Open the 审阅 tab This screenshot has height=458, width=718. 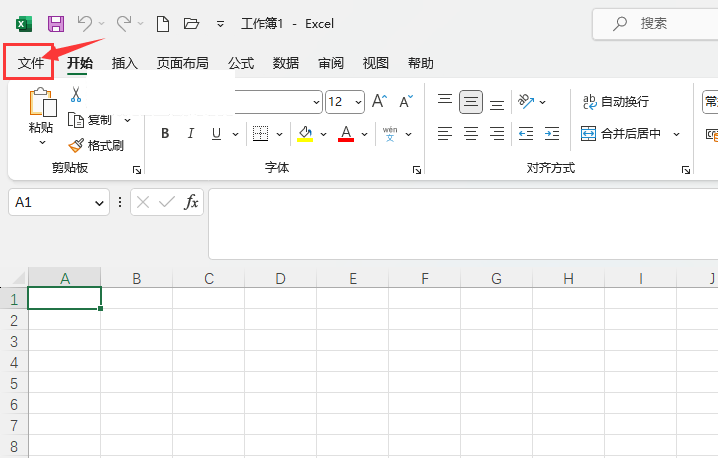point(331,63)
